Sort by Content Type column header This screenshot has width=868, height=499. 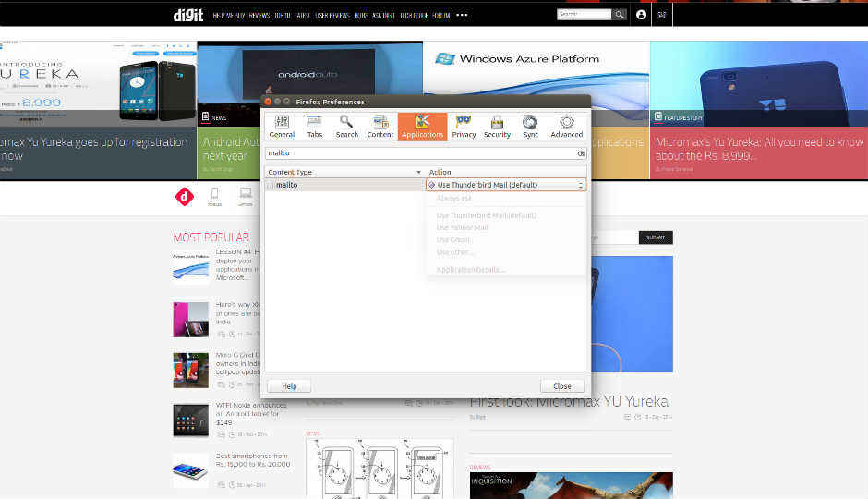pyautogui.click(x=344, y=172)
